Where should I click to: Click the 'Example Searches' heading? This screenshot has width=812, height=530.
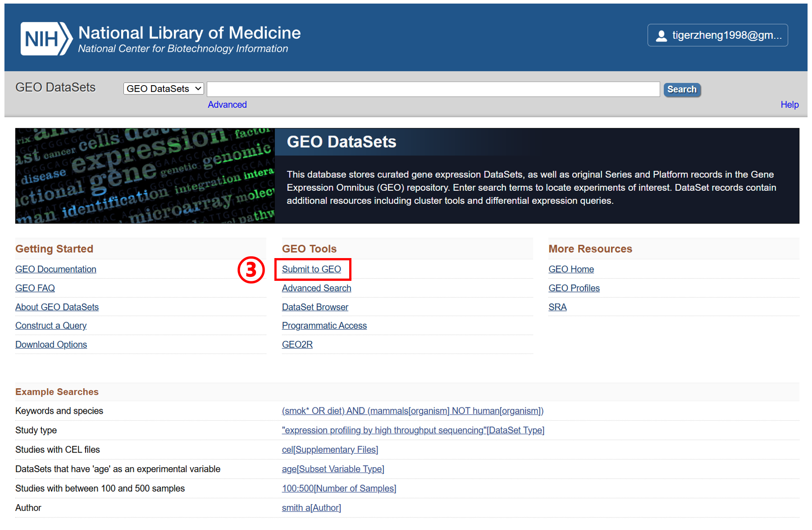pos(57,392)
